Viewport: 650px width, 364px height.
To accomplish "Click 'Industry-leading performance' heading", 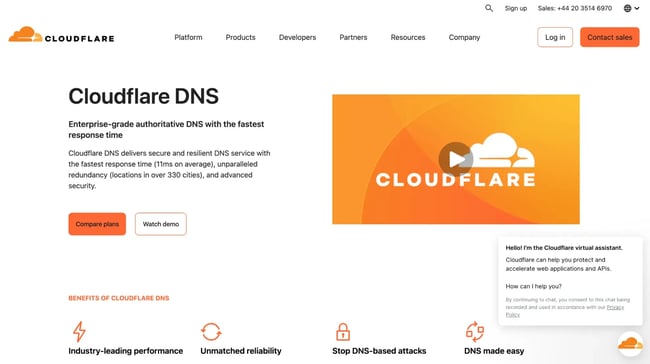I will coord(126,351).
